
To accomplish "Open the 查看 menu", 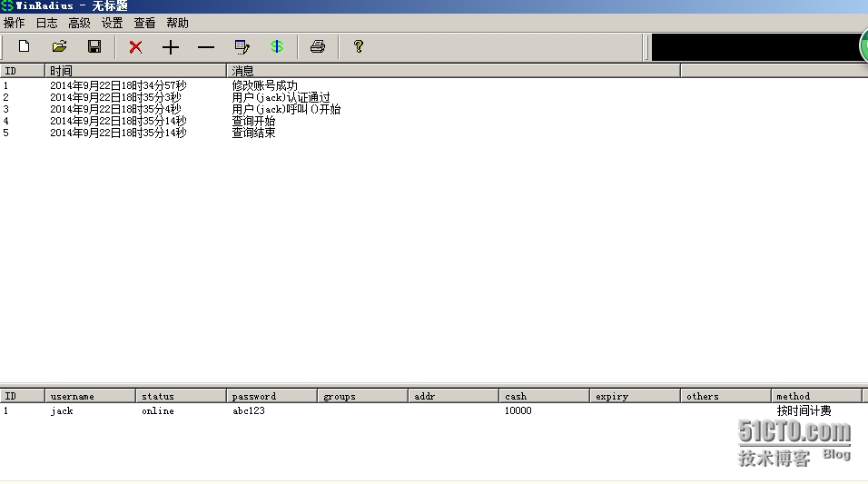I will tap(144, 24).
